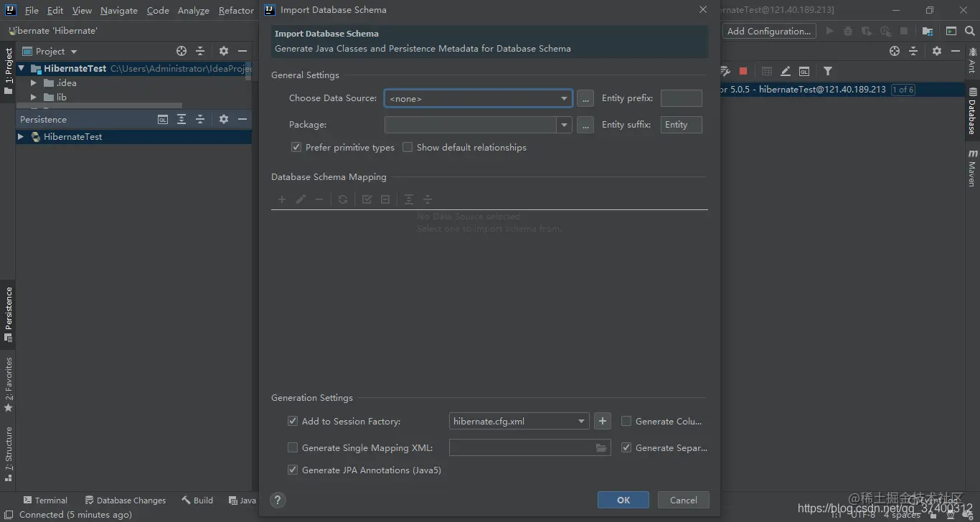Screen dimensions: 980x522
Task: Click horizontal scrollbar in Project tree
Action: pyautogui.click(x=99, y=105)
